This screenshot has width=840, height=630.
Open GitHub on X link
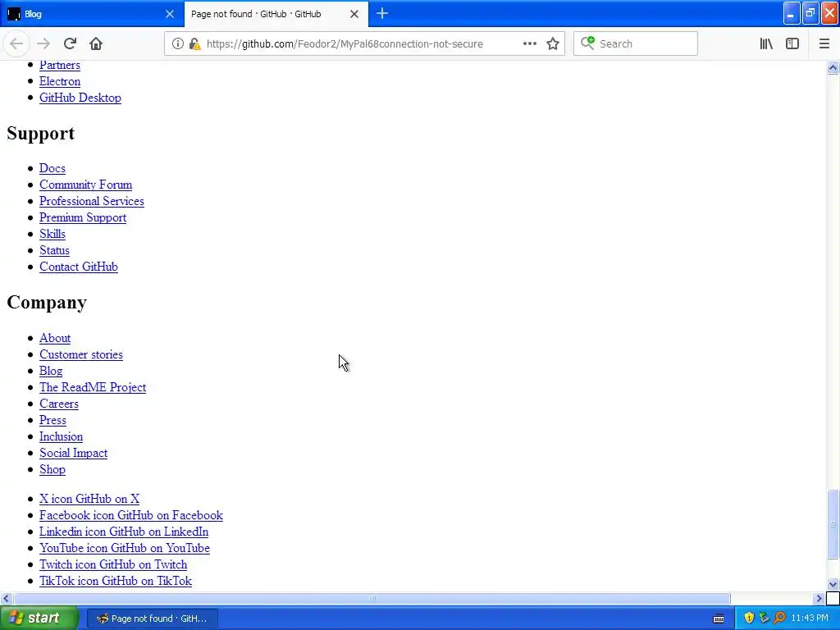click(x=89, y=499)
